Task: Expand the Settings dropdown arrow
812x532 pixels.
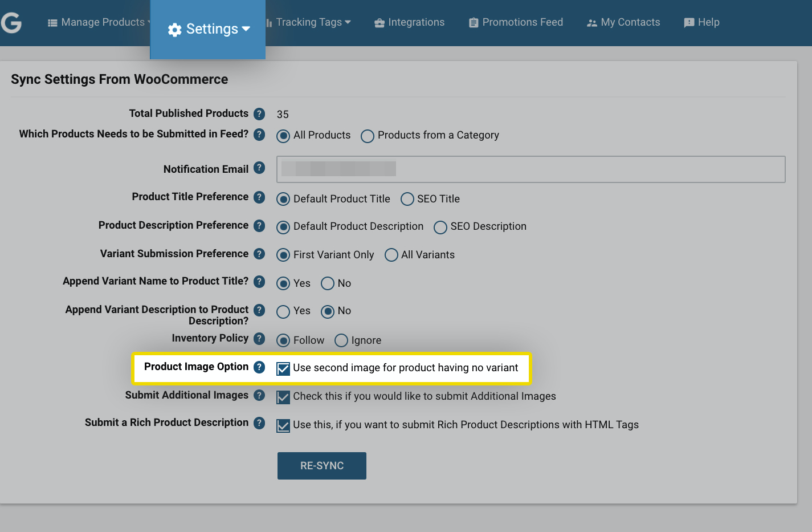Action: click(246, 29)
